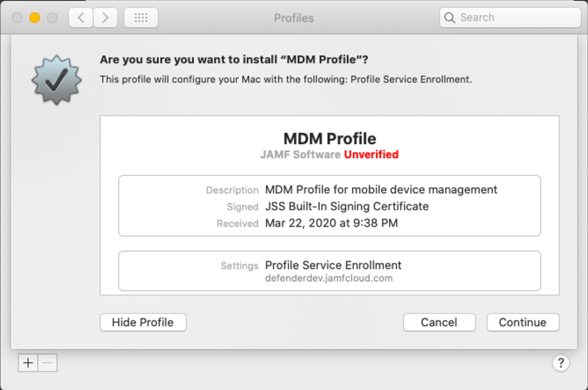The width and height of the screenshot is (588, 390).
Task: Click the Profile Service Enrollment setting
Action: [333, 265]
